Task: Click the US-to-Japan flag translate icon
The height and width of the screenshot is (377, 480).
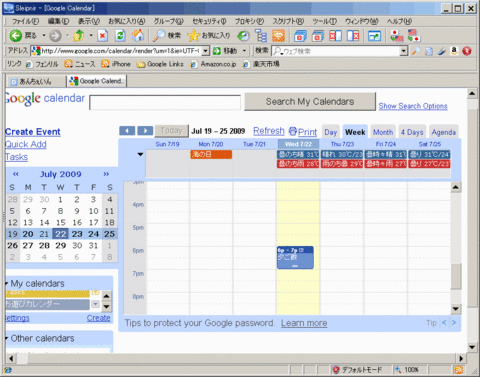Action: tap(414, 36)
